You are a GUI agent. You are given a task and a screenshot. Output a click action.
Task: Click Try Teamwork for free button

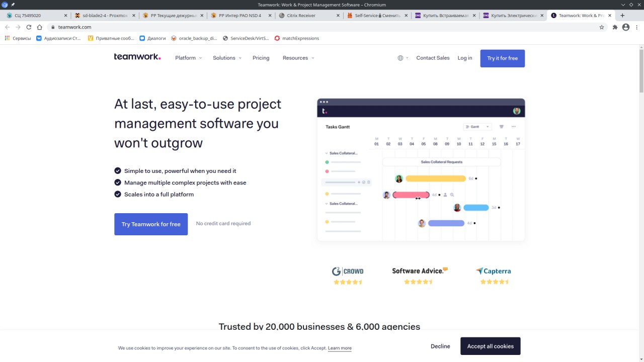coord(151,224)
